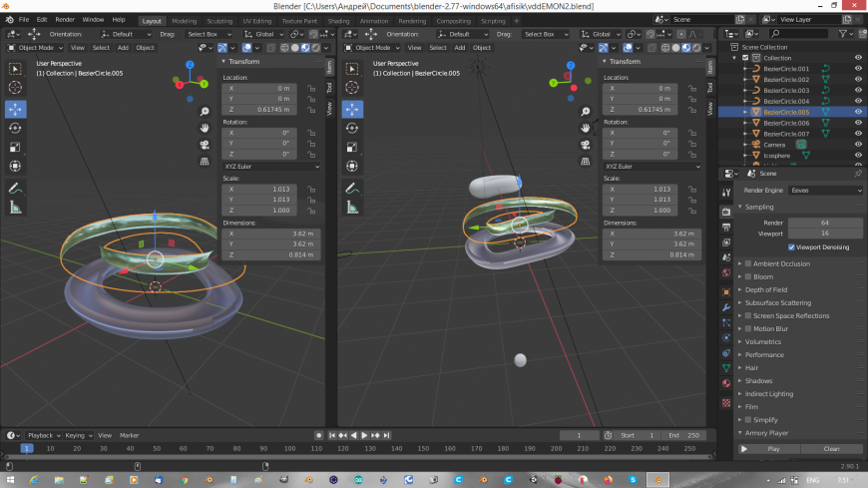This screenshot has height=488, width=868.
Task: Click the Render samples field
Action: [825, 223]
